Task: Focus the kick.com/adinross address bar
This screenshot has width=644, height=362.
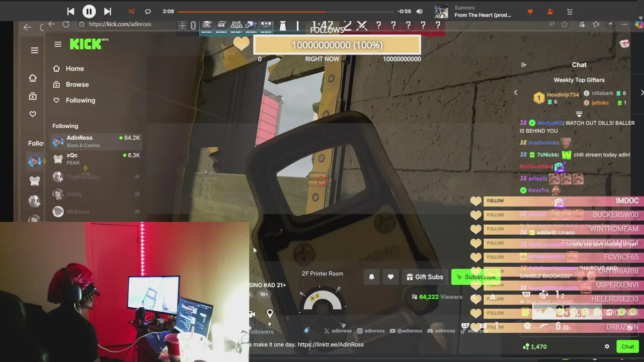Action: (120, 24)
